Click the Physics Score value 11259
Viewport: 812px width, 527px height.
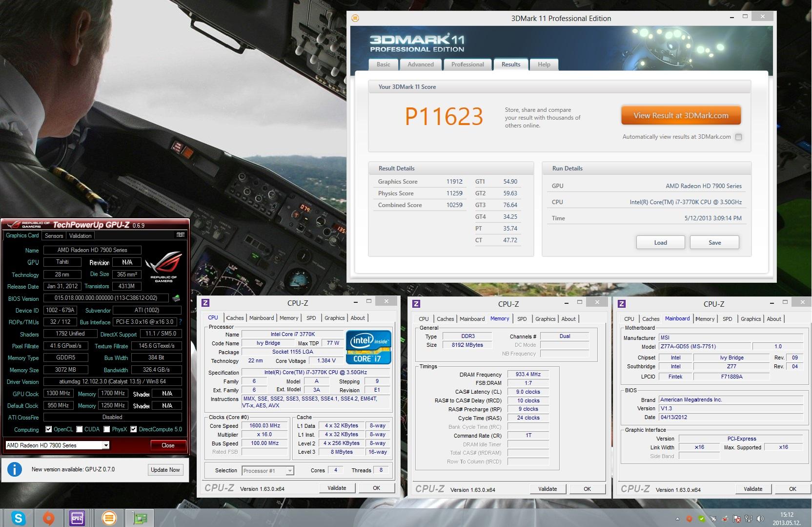pos(454,193)
